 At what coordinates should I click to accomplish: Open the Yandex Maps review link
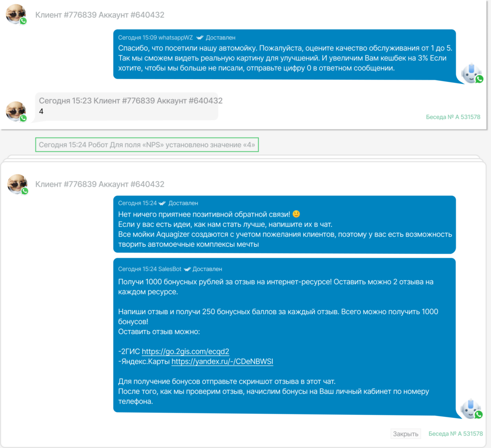222,361
